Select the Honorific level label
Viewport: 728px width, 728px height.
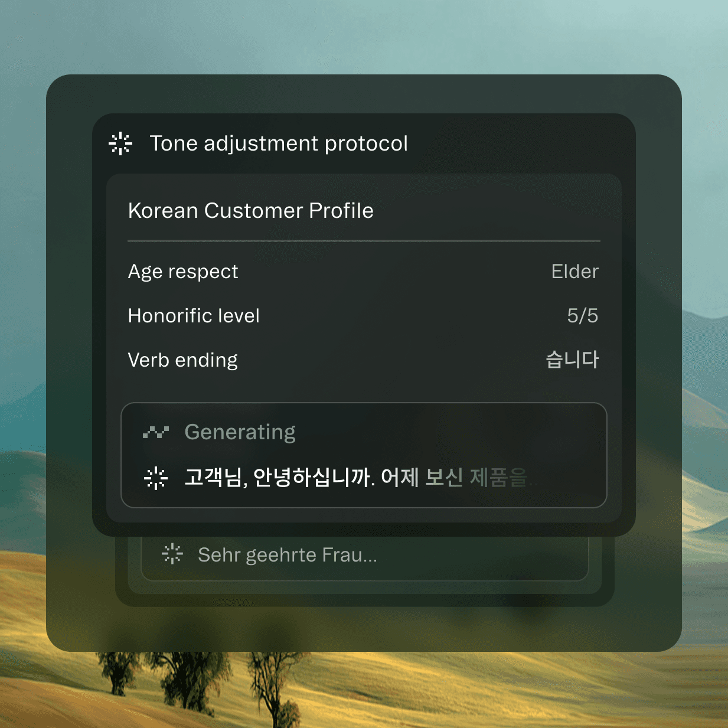[x=194, y=316]
